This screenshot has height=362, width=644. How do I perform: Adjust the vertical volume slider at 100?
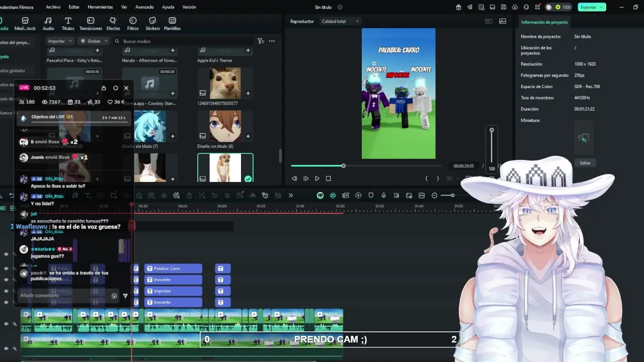point(492,130)
